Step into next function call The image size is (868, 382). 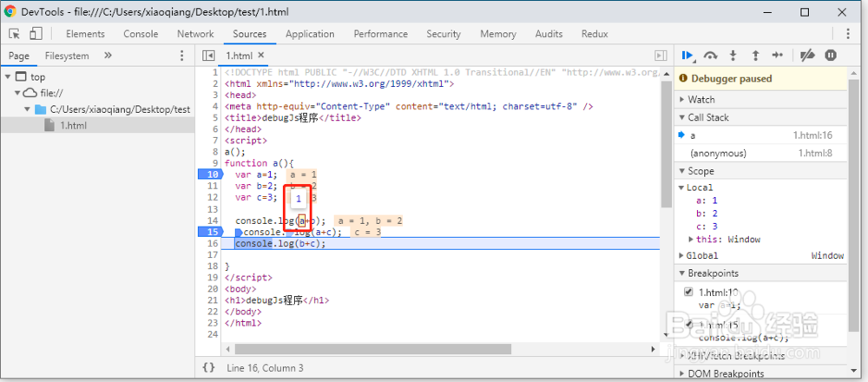[733, 55]
